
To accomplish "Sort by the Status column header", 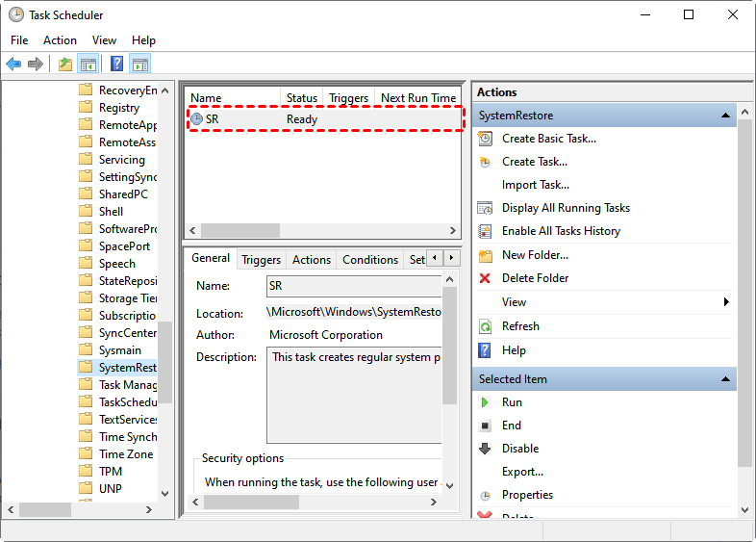I will pos(302,98).
